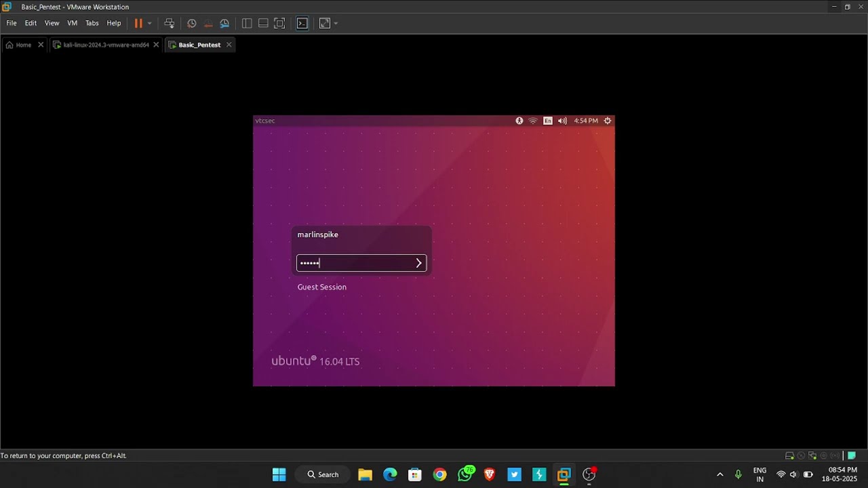Open the Help menu
Image resolution: width=868 pixels, height=488 pixels.
click(114, 23)
